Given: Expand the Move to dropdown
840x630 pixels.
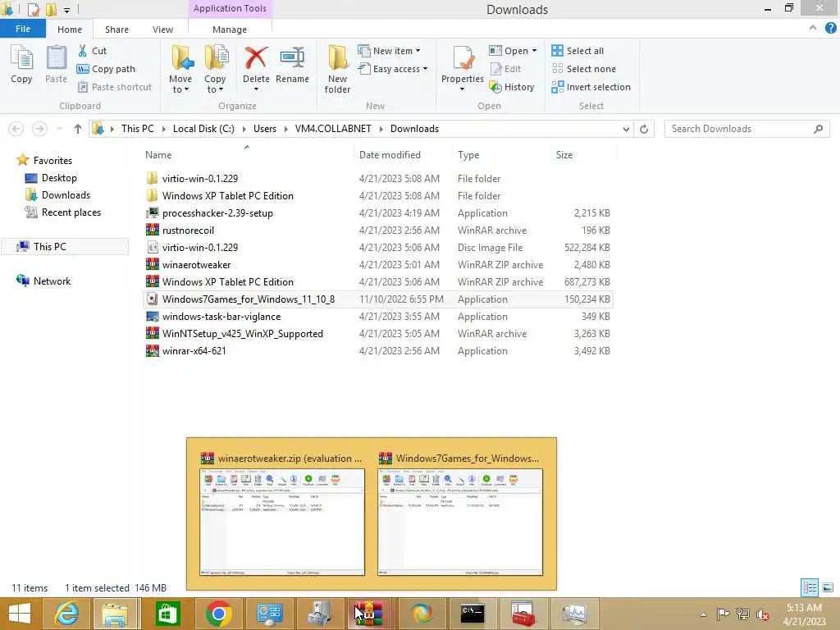Looking at the screenshot, I should coord(180,84).
